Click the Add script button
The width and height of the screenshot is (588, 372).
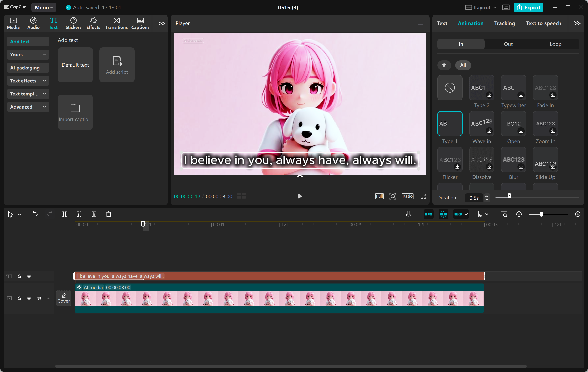[x=117, y=65]
